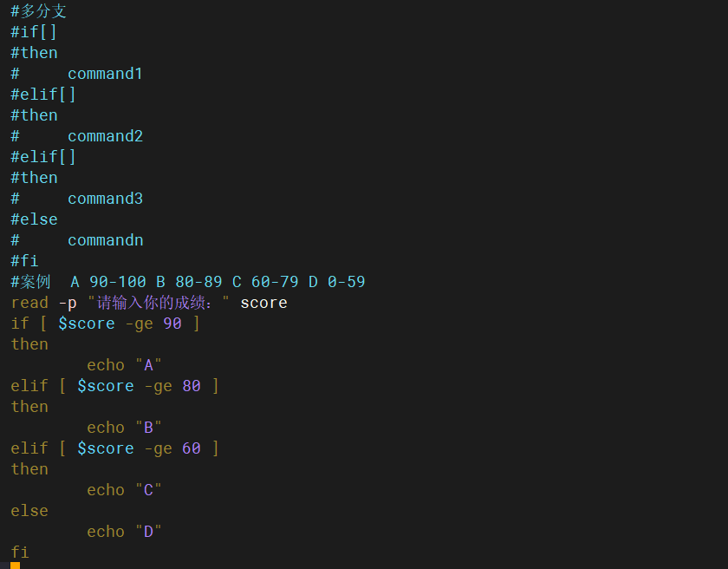Click the -p flag after read

[x=68, y=303]
